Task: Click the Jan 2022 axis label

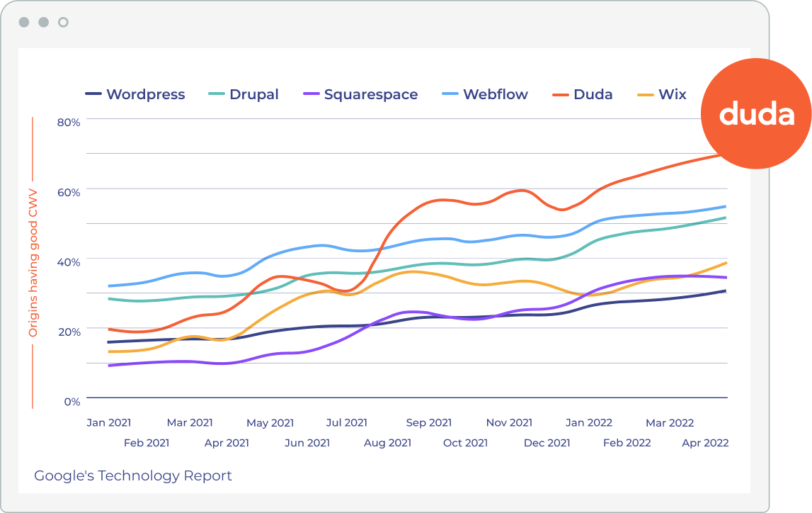Action: 589,423
